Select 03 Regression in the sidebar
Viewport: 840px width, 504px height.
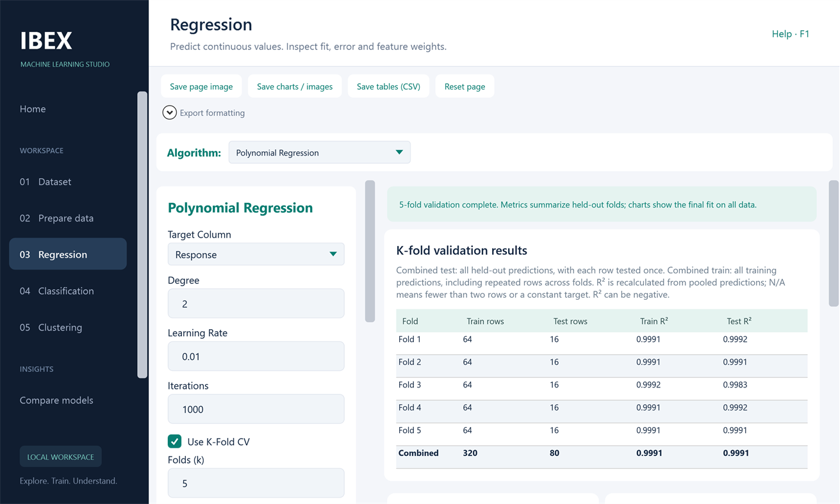tap(68, 254)
